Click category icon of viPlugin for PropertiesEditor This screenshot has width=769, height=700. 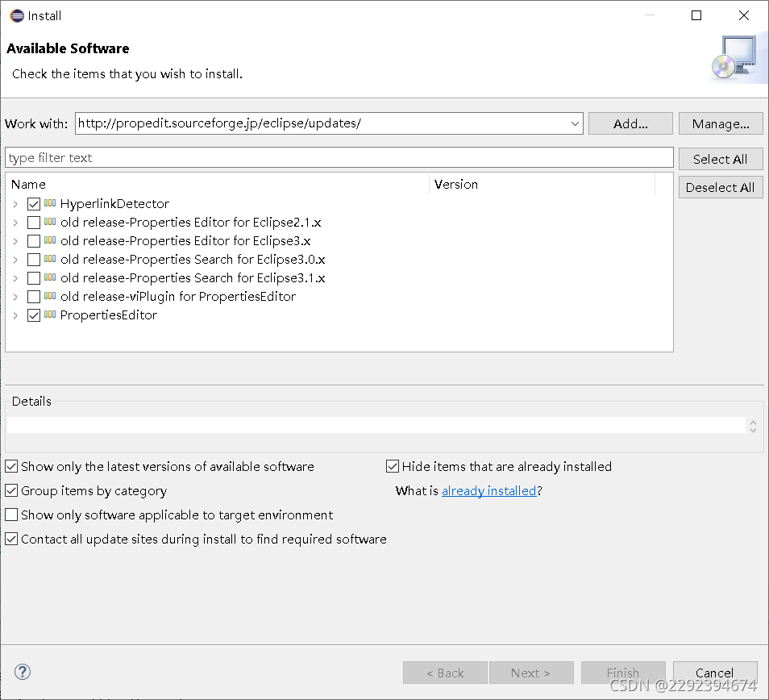50,296
